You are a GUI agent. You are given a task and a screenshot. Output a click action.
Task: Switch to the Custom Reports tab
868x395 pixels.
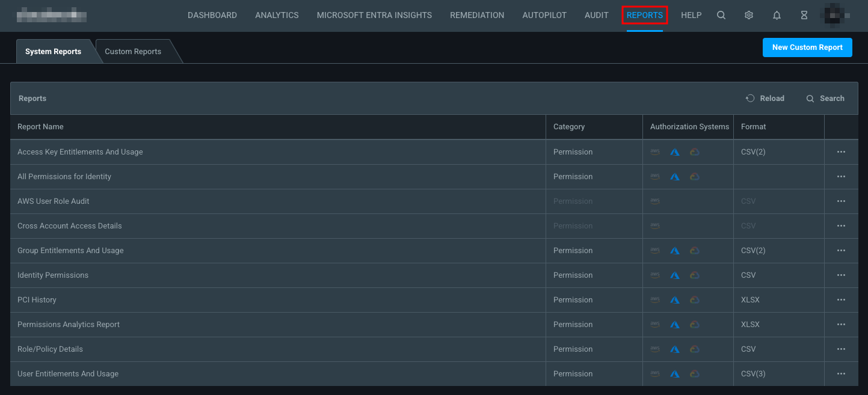tap(132, 51)
